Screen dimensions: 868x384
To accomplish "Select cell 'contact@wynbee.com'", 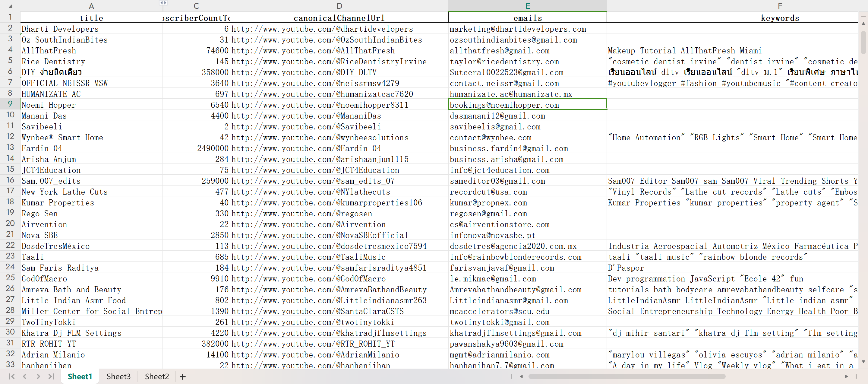I will [x=528, y=137].
